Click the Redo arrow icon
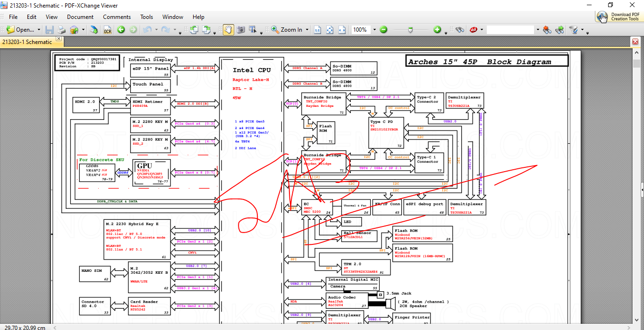This screenshot has width=644, height=330. coord(166,30)
